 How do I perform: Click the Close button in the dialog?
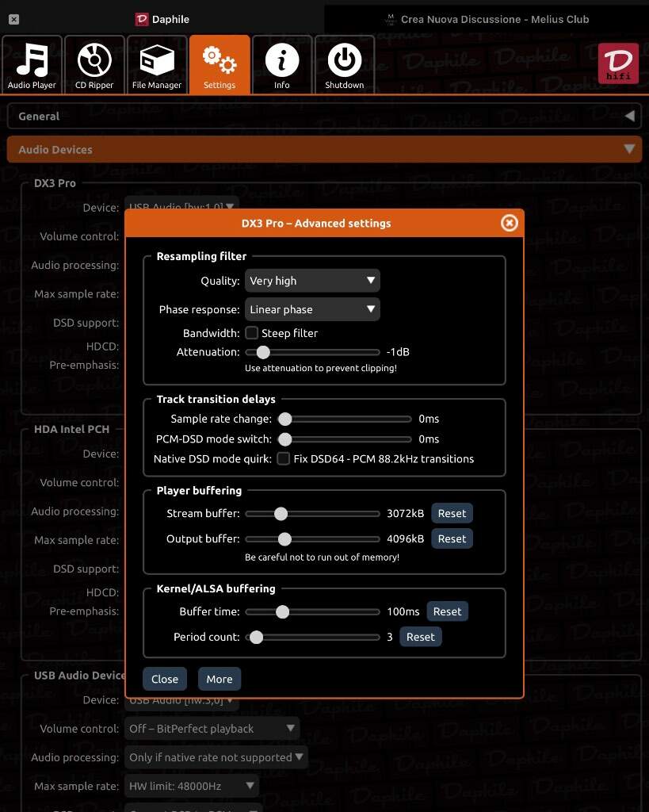165,679
